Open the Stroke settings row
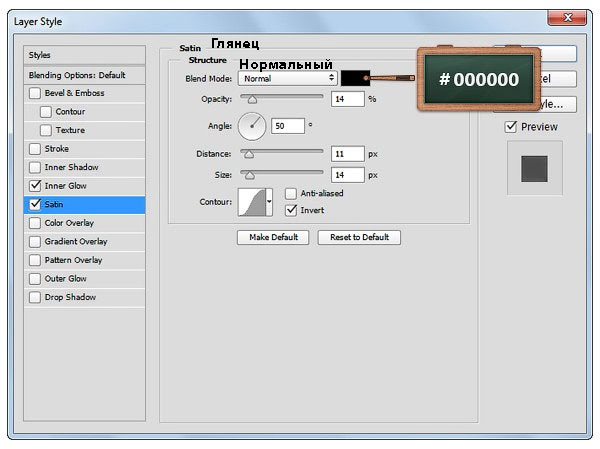This screenshot has width=600, height=449. (85, 149)
